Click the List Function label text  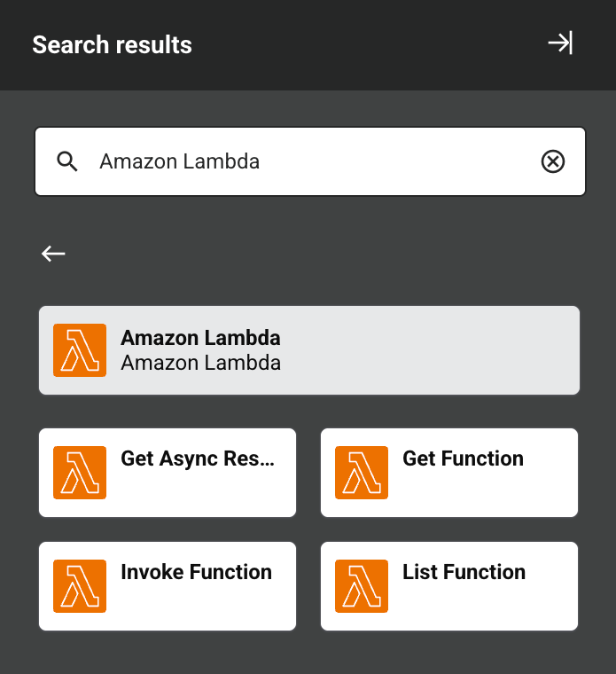pos(464,572)
